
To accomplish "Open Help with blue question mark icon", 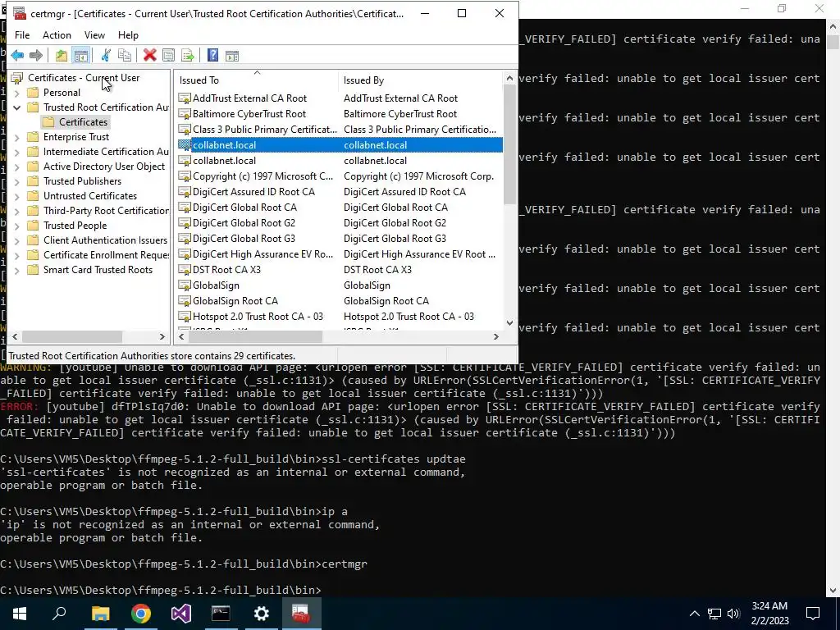I will 212,55.
